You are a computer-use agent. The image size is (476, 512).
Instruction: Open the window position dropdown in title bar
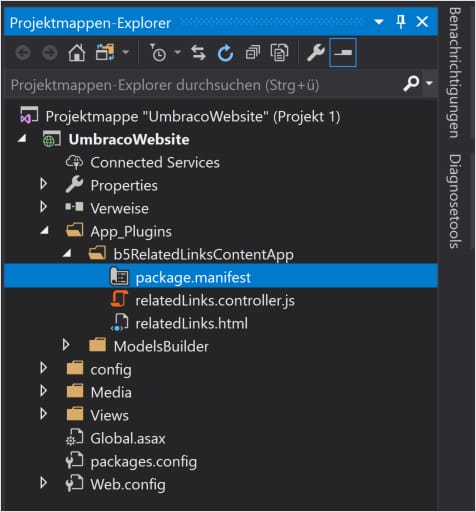tap(379, 22)
